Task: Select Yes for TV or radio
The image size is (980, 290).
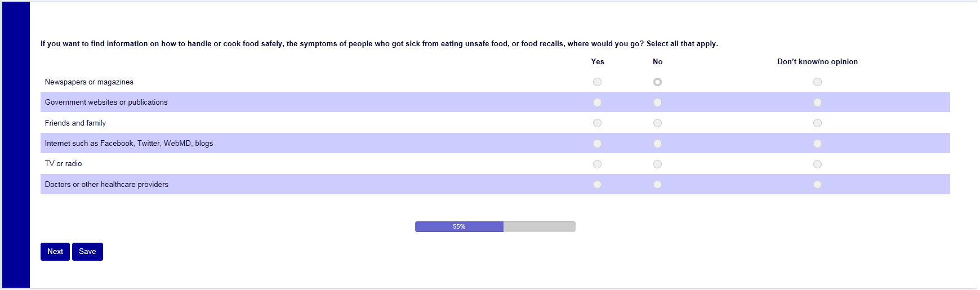Action: 597,164
